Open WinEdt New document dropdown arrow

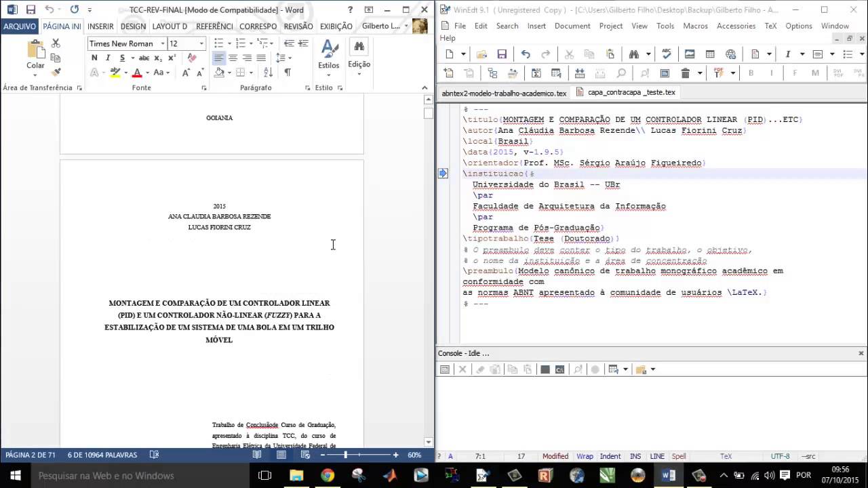463,54
